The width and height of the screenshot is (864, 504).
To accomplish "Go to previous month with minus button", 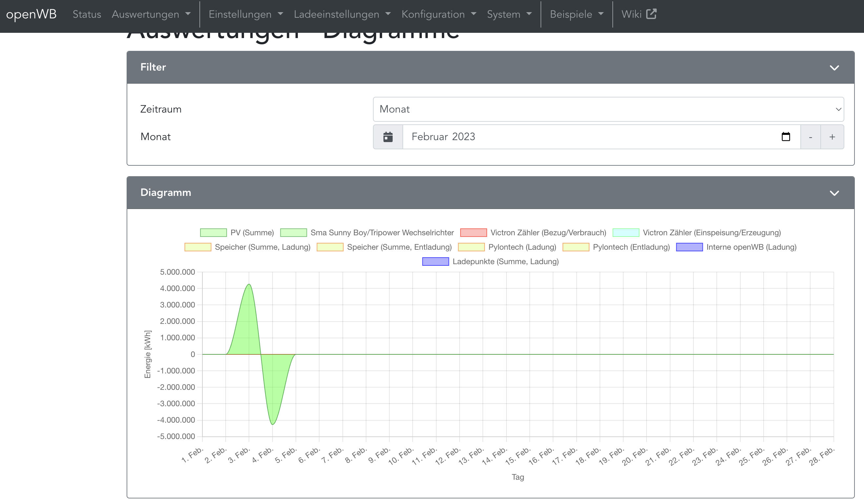I will coord(810,137).
